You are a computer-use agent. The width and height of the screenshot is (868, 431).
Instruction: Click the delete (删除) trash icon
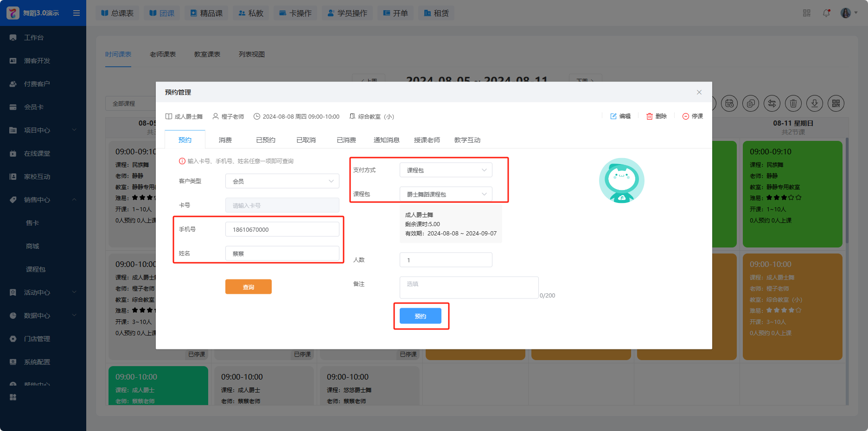pyautogui.click(x=650, y=116)
